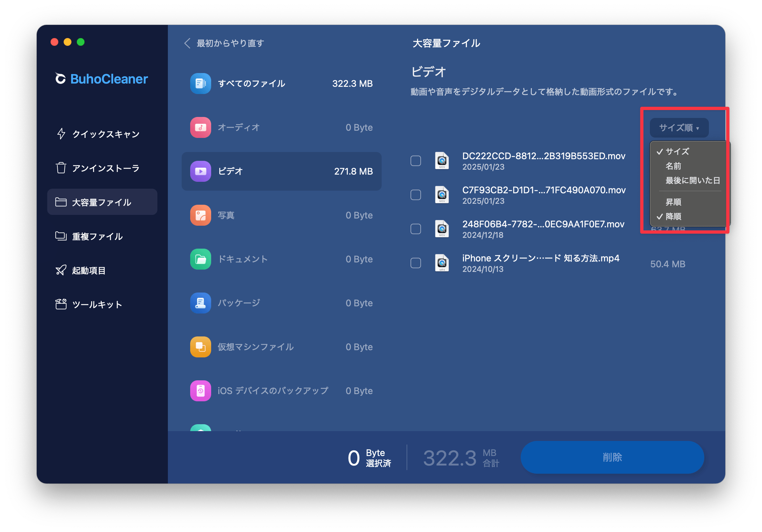Screen dimensions: 762x532
Task: Click the red close window button
Action: coord(54,42)
